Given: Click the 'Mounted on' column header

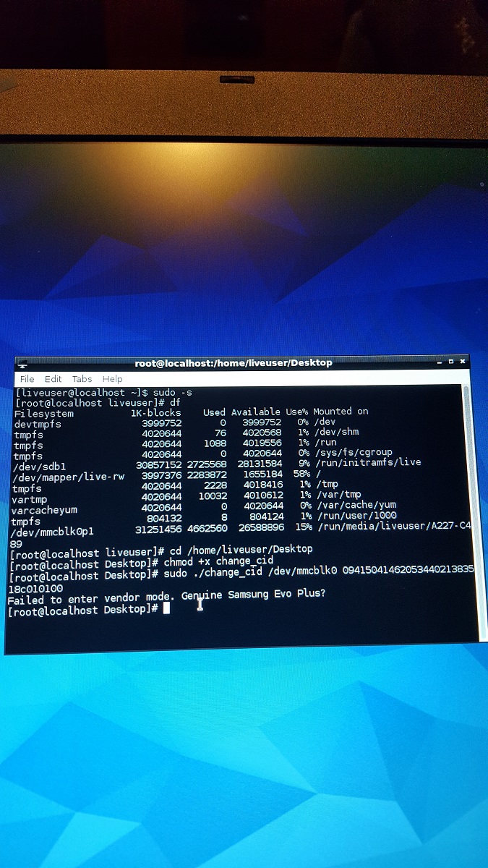Looking at the screenshot, I should click(341, 412).
